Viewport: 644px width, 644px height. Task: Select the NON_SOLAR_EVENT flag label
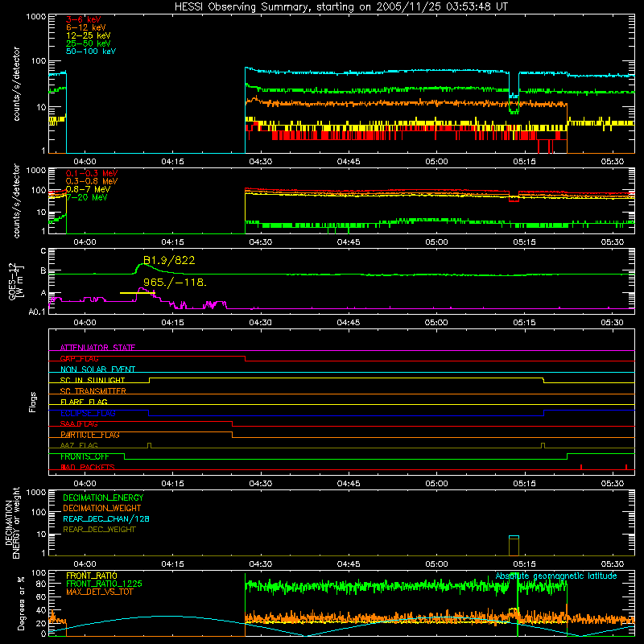coord(97,369)
